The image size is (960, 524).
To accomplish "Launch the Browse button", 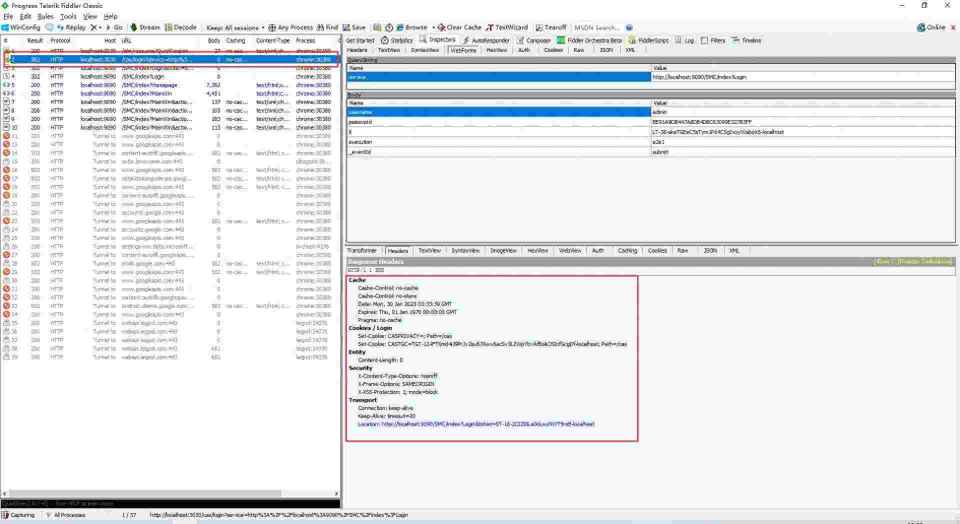I will click(x=411, y=28).
